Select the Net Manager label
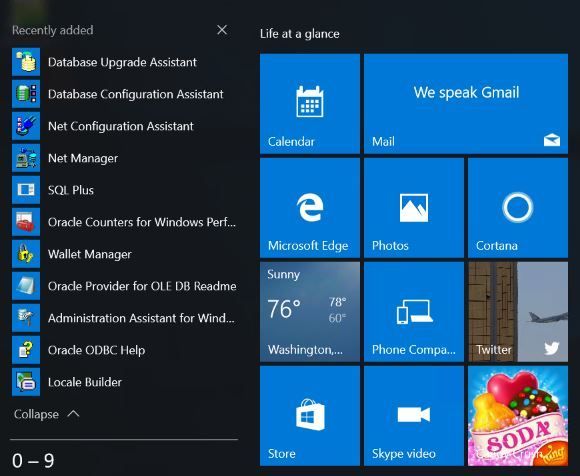580x476 pixels. pos(83,158)
